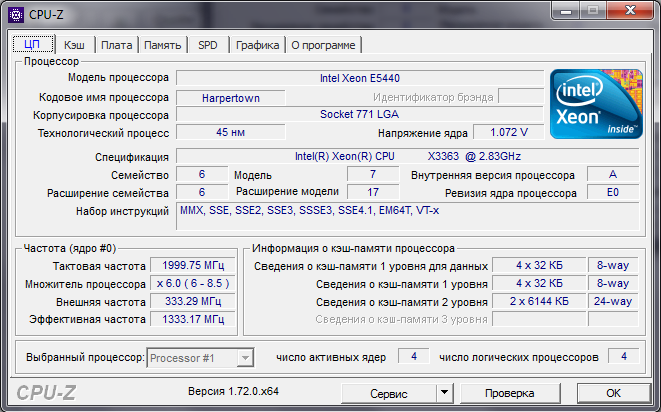Click the 333.29 МГц bus speed value
The height and width of the screenshot is (412, 661).
pos(193,301)
